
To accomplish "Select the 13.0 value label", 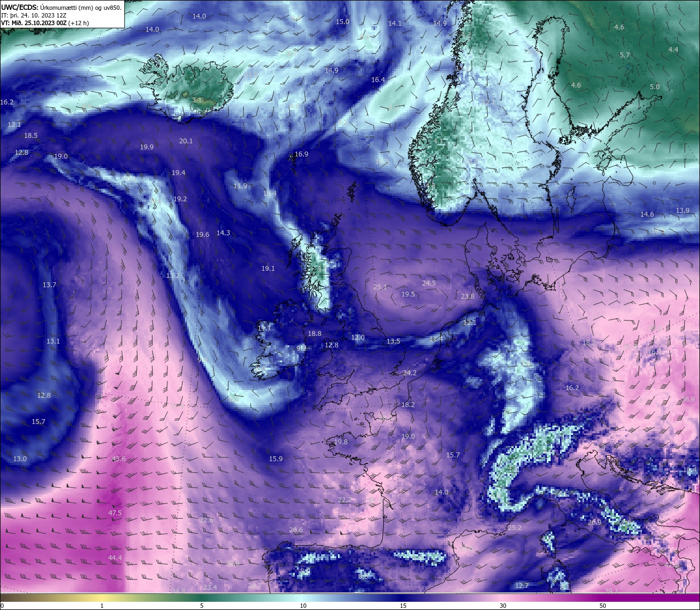I will click(20, 459).
